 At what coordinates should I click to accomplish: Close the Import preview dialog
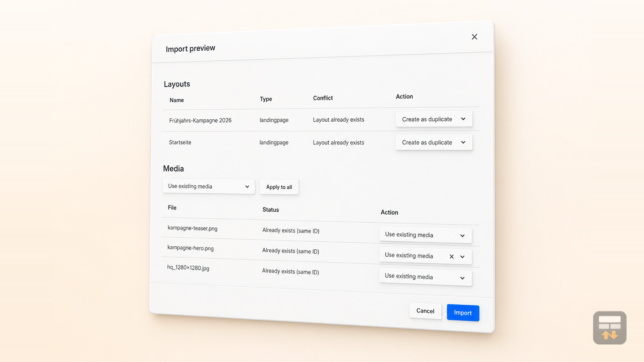tap(474, 37)
